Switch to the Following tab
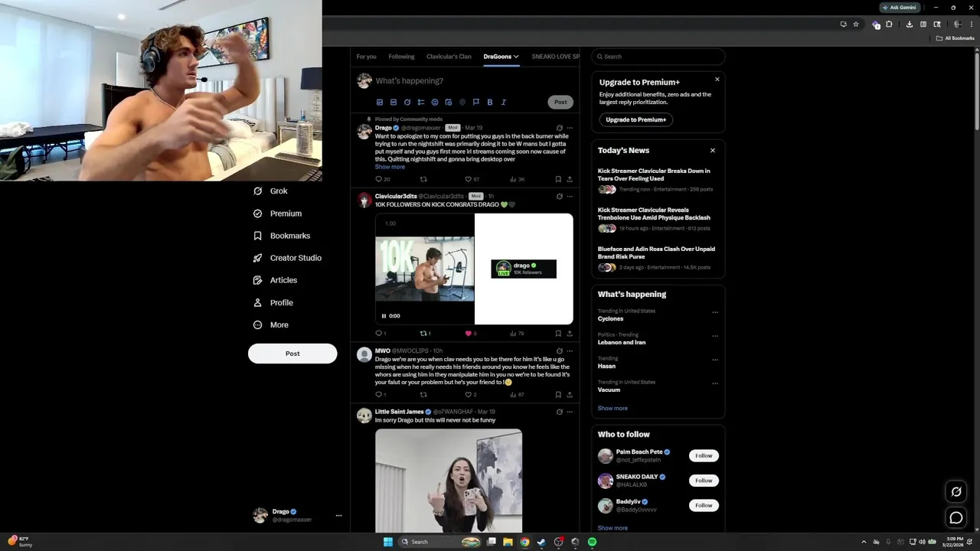This screenshot has height=551, width=980. [x=401, y=57]
